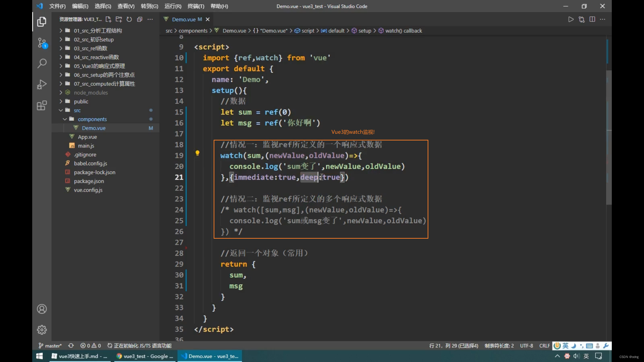Switch to vue3_test Google Chrome taskbar item
The height and width of the screenshot is (362, 644).
point(145,356)
